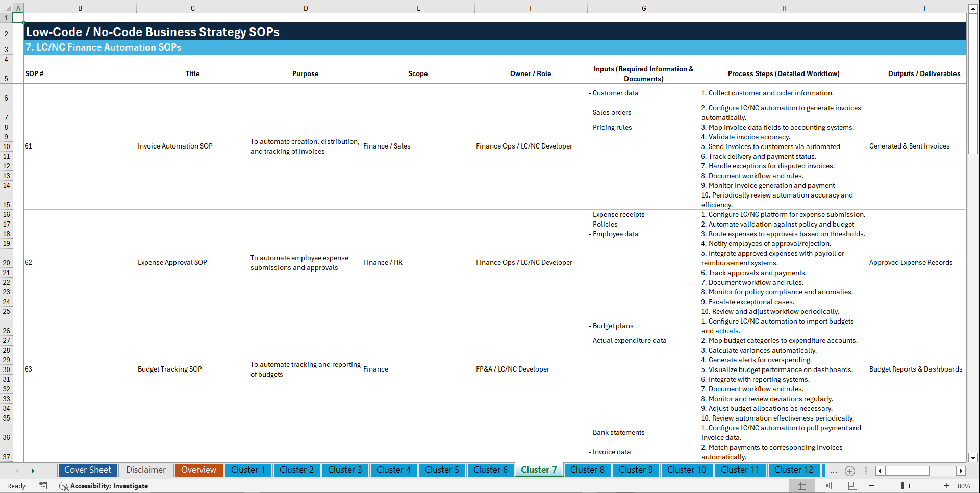Select column D header
Image resolution: width=980 pixels, height=493 pixels.
(x=305, y=8)
